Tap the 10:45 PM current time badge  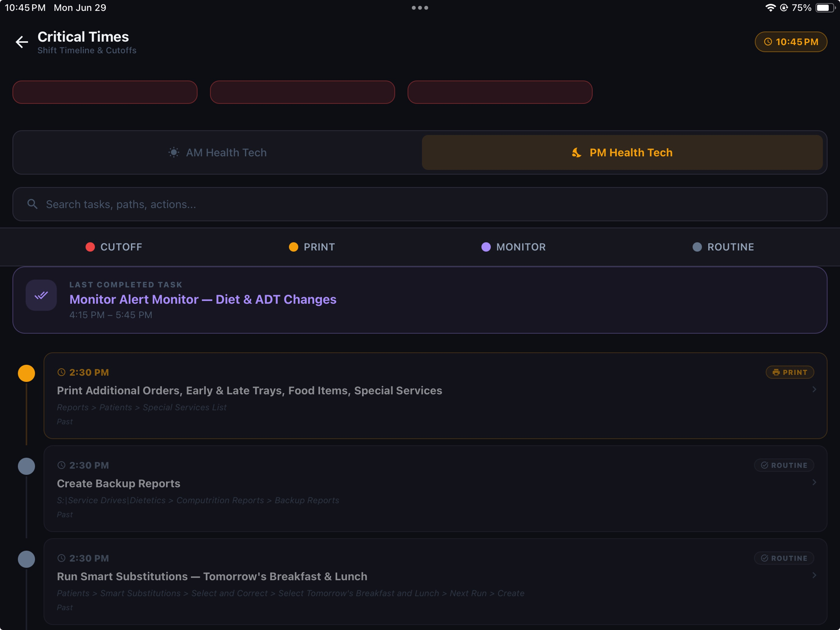[791, 42]
